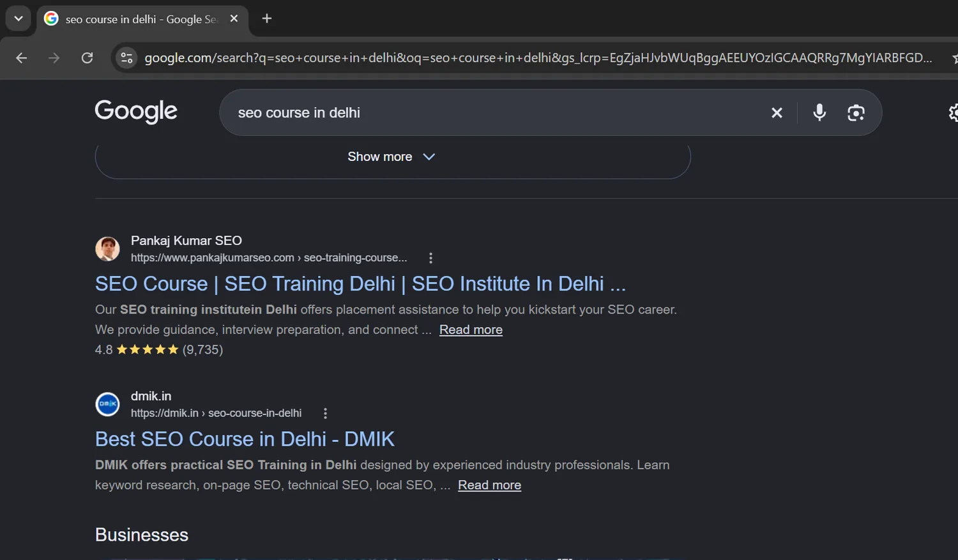This screenshot has height=560, width=958.
Task: Open 'SEO Course | SEO Training Delhi' result
Action: [360, 284]
